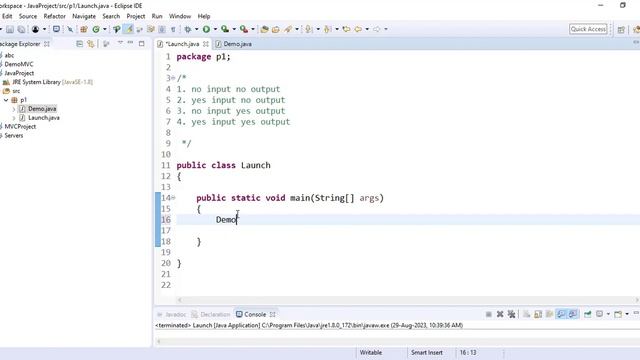Click the Forward navigation arrow

click(x=376, y=29)
